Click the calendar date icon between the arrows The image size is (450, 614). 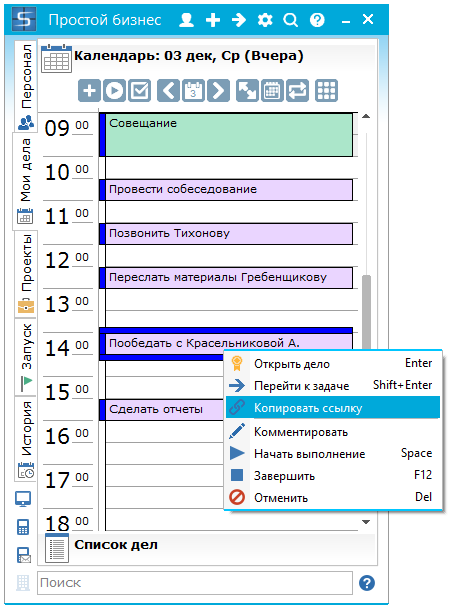tap(193, 90)
